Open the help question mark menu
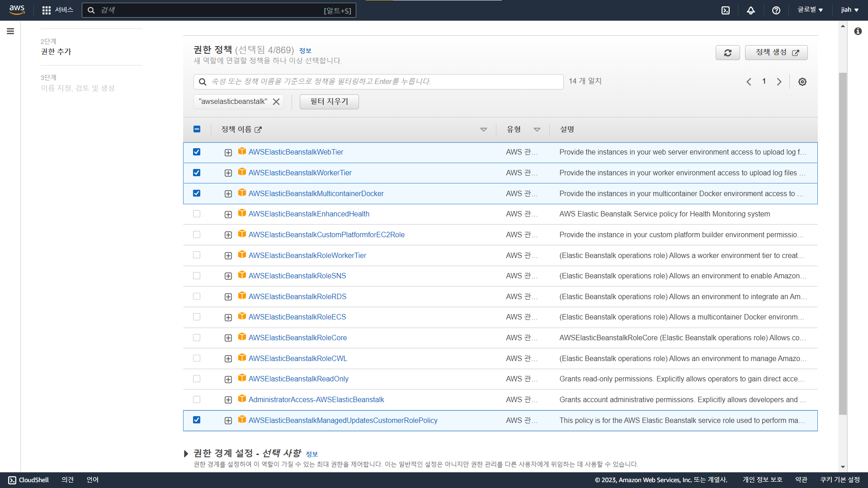 click(x=776, y=10)
